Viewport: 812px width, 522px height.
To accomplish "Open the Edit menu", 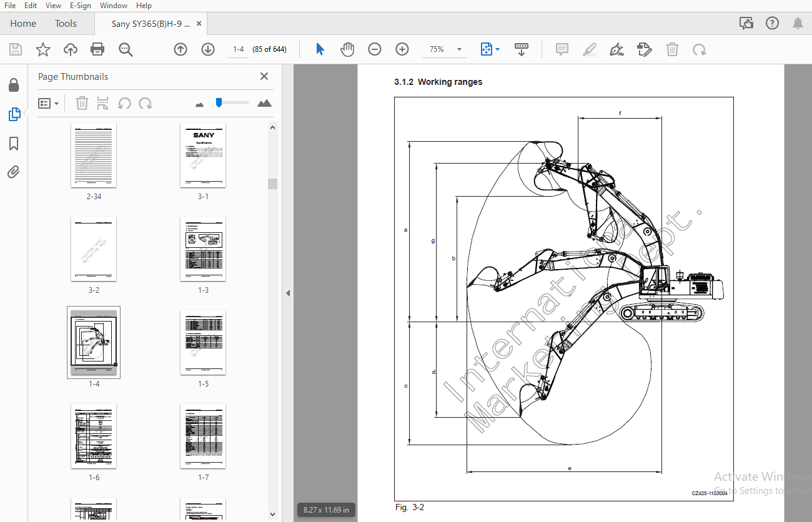I will click(31, 6).
